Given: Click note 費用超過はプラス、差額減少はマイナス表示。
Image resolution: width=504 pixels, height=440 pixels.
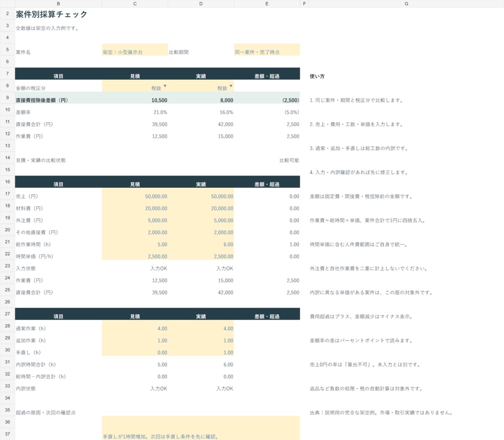Looking at the screenshot, I should (x=361, y=317).
